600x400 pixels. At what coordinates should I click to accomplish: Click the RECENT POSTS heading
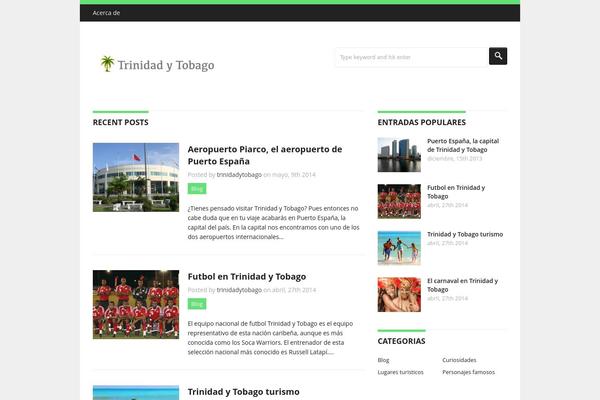pyautogui.click(x=121, y=122)
